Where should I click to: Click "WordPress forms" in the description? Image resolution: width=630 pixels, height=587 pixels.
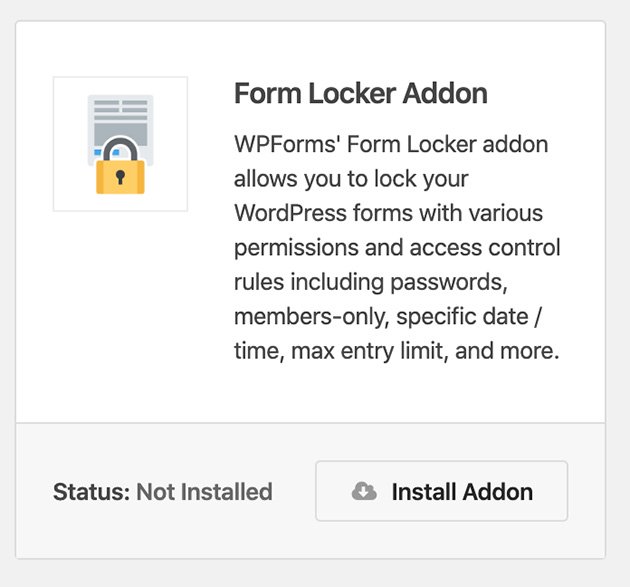[x=324, y=213]
